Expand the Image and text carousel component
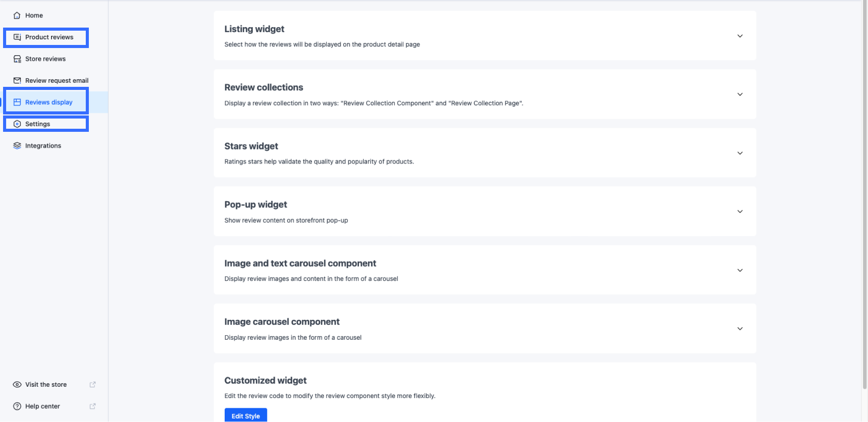Image resolution: width=868 pixels, height=422 pixels. pos(740,270)
